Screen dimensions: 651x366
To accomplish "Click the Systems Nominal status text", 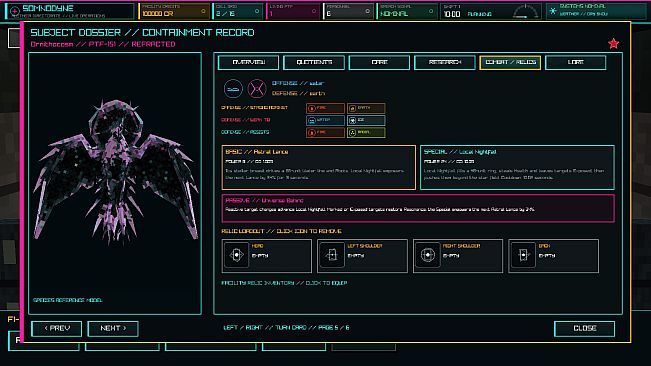I will coord(582,7).
